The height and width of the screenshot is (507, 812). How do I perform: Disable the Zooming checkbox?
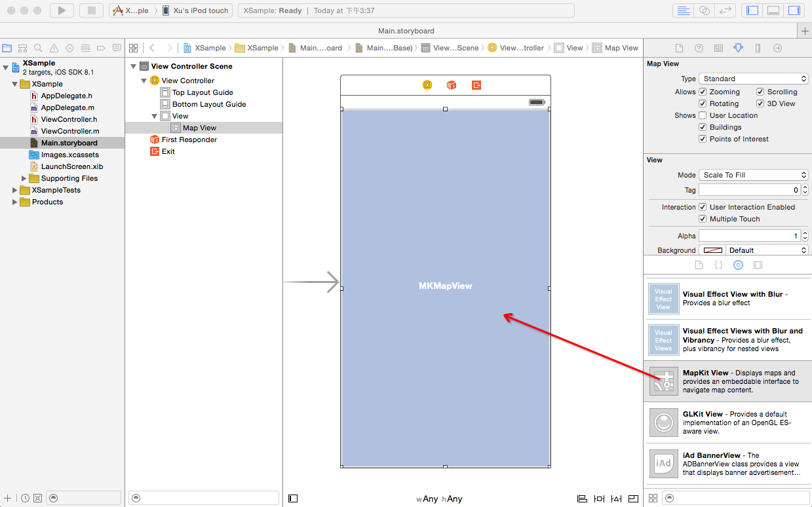coord(703,92)
